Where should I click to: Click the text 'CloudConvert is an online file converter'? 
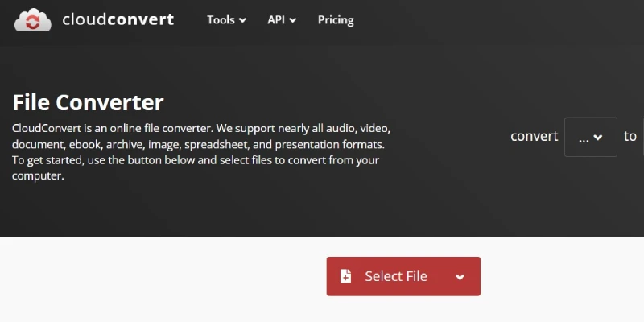[113, 129]
